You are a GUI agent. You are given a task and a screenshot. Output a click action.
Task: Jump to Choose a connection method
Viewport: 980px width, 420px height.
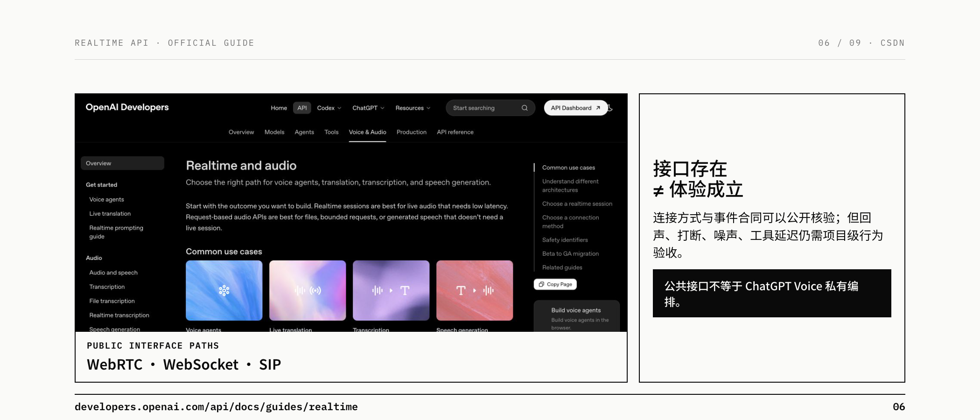(570, 222)
